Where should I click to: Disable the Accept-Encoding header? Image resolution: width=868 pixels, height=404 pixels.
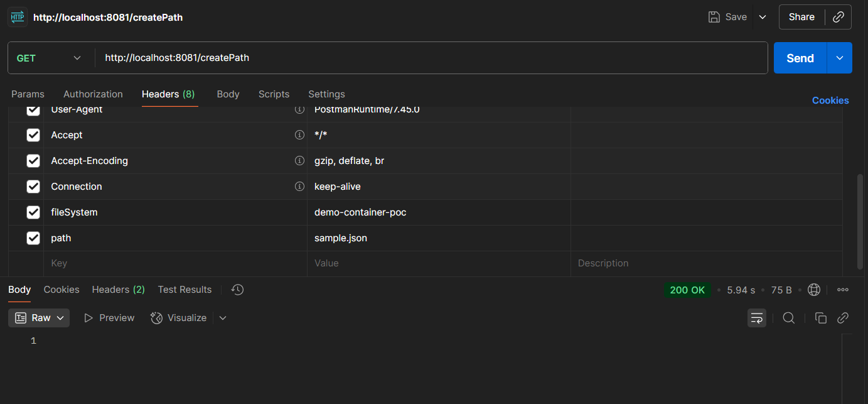(33, 160)
